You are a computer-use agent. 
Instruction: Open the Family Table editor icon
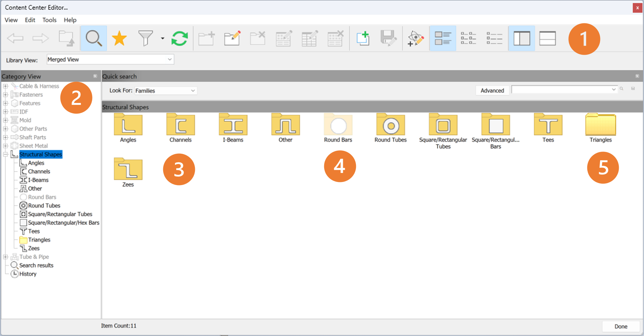[284, 39]
